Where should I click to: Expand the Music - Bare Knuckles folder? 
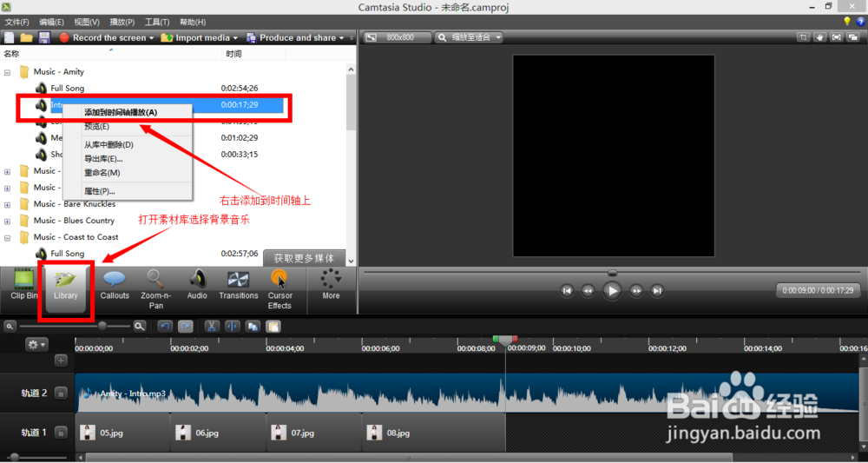pos(7,204)
